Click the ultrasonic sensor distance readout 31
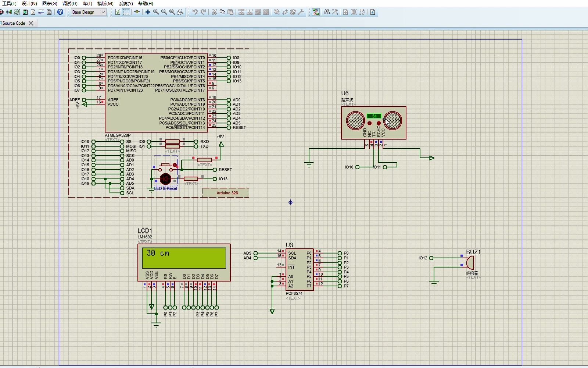The height and width of the screenshot is (368, 588). point(374,116)
